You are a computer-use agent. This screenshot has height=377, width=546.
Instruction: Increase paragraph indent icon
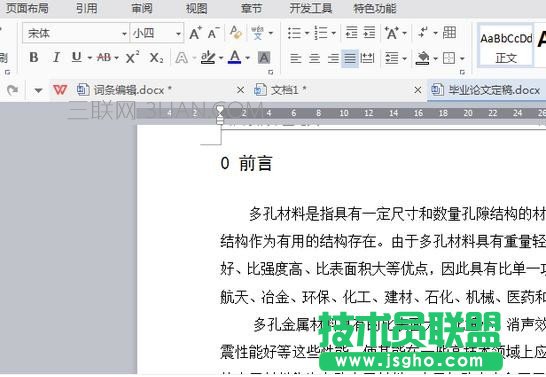369,32
